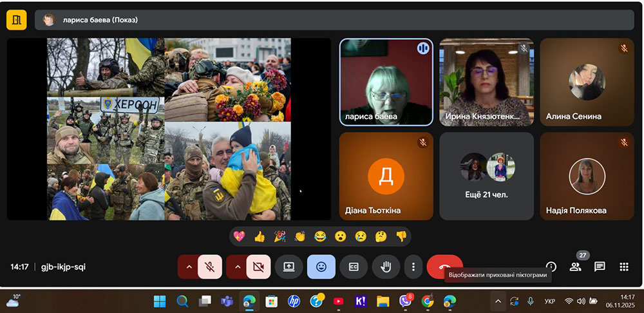
Task: Open the share screen (present) control
Action: [x=289, y=267]
